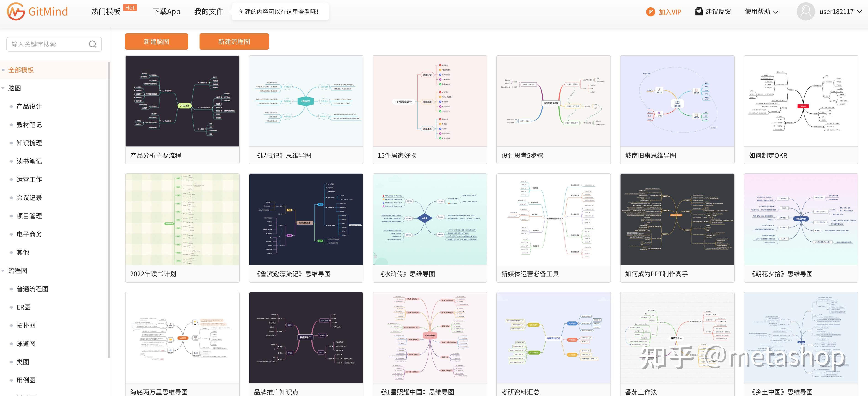Screen dimensions: 868x396
Task: Select ER图 under the flowchart category
Action: [x=23, y=307]
